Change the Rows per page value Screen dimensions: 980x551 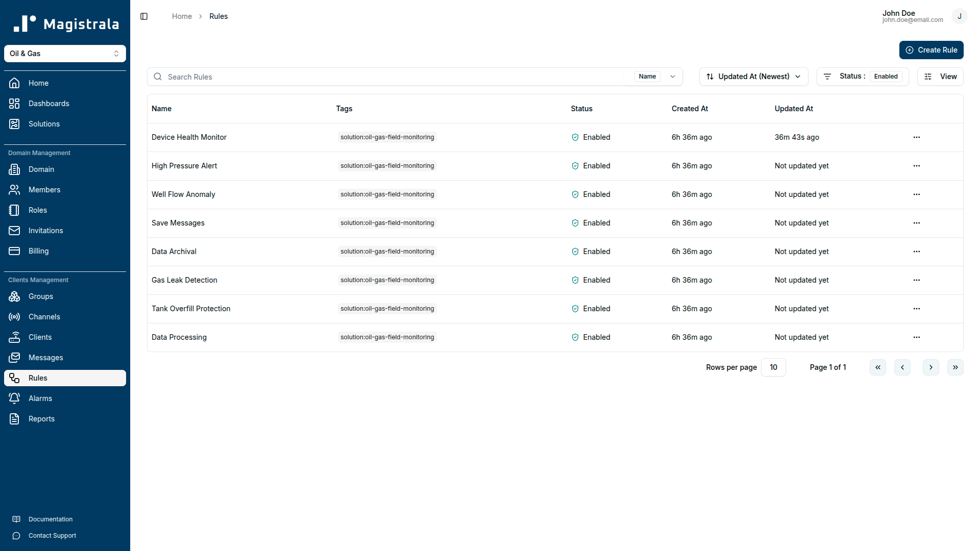click(773, 367)
